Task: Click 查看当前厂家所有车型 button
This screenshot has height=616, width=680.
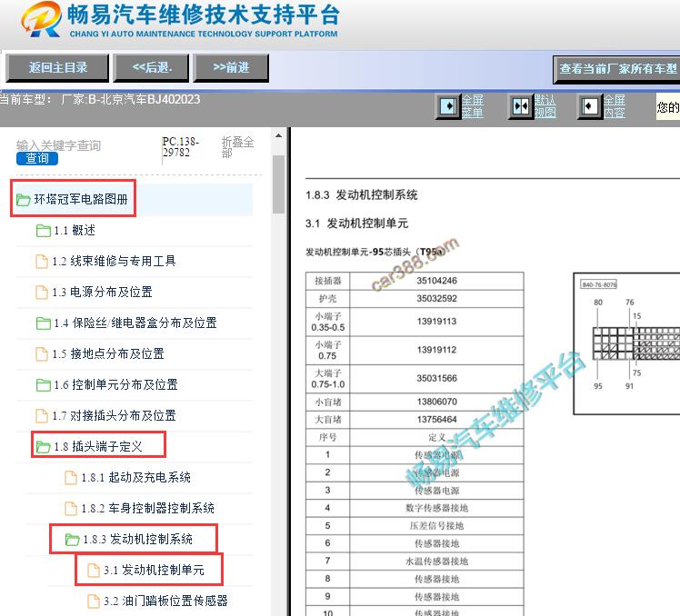Action: tap(617, 69)
